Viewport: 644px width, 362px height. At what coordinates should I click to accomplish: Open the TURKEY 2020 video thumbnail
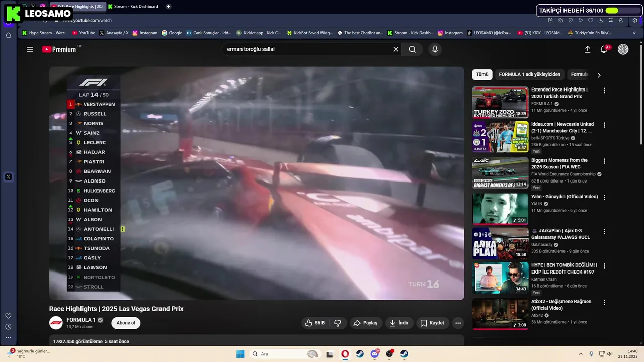pyautogui.click(x=500, y=102)
